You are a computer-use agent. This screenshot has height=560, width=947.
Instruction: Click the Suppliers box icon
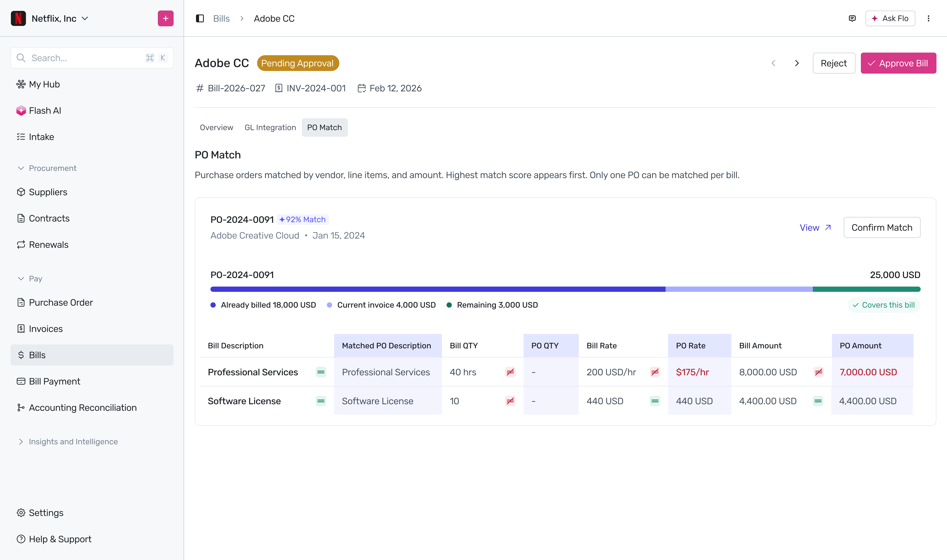pyautogui.click(x=21, y=192)
